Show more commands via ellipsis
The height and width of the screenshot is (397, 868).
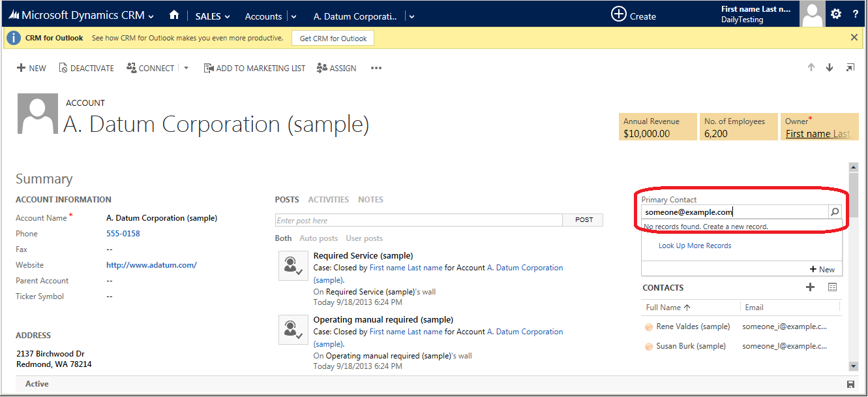tap(376, 68)
